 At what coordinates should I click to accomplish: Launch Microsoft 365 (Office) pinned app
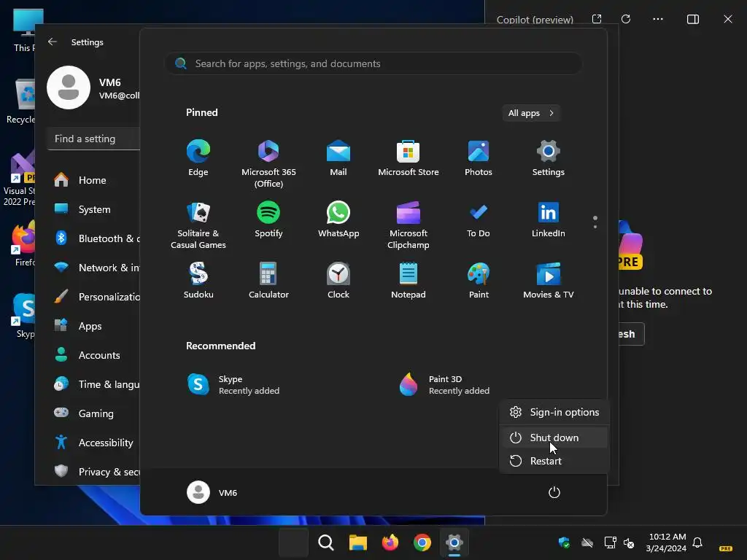click(x=268, y=164)
